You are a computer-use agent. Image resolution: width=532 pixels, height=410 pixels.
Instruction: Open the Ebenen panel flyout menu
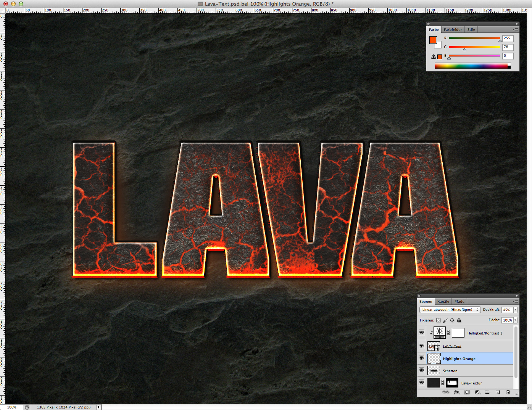click(x=516, y=301)
